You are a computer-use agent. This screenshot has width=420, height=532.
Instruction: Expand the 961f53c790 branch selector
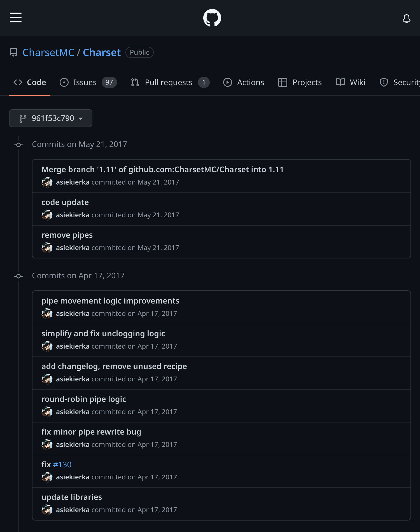tap(51, 118)
